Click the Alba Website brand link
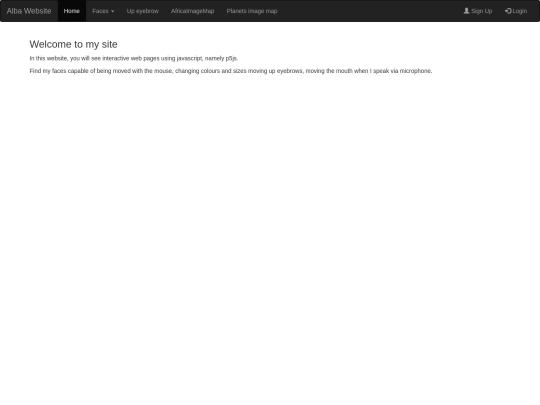 (x=29, y=11)
